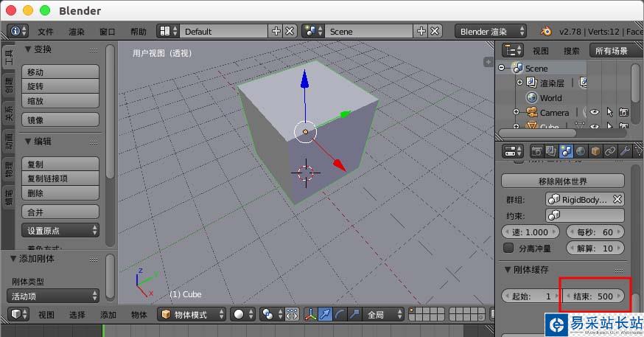Screen dimensions: 644x337
Task: Delete the Default screen layout
Action: click(x=290, y=31)
